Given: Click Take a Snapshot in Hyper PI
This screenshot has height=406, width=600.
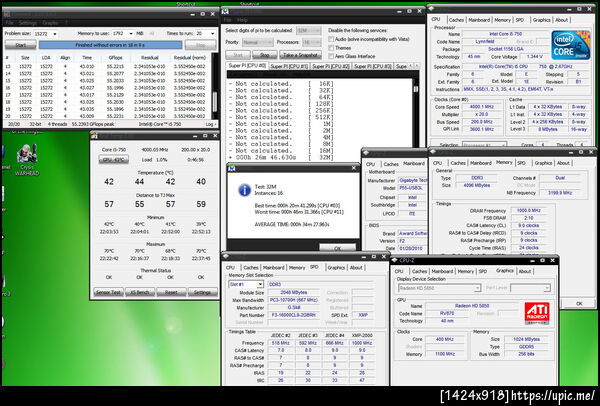Looking at the screenshot, I should click(x=300, y=55).
